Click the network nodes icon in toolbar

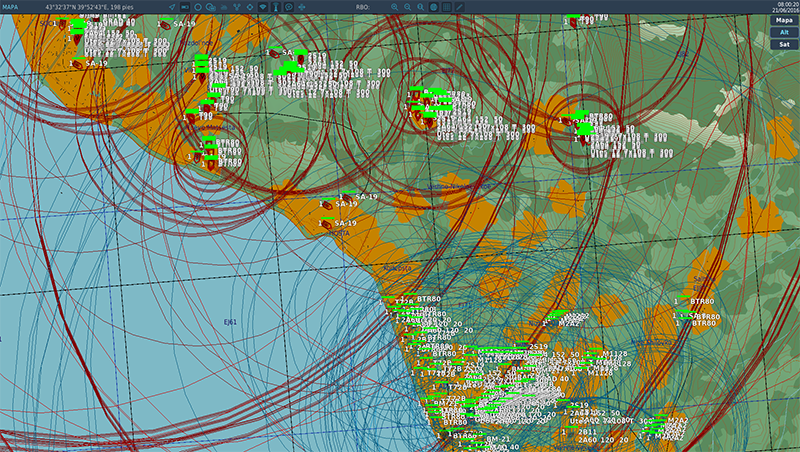pyautogui.click(x=237, y=7)
